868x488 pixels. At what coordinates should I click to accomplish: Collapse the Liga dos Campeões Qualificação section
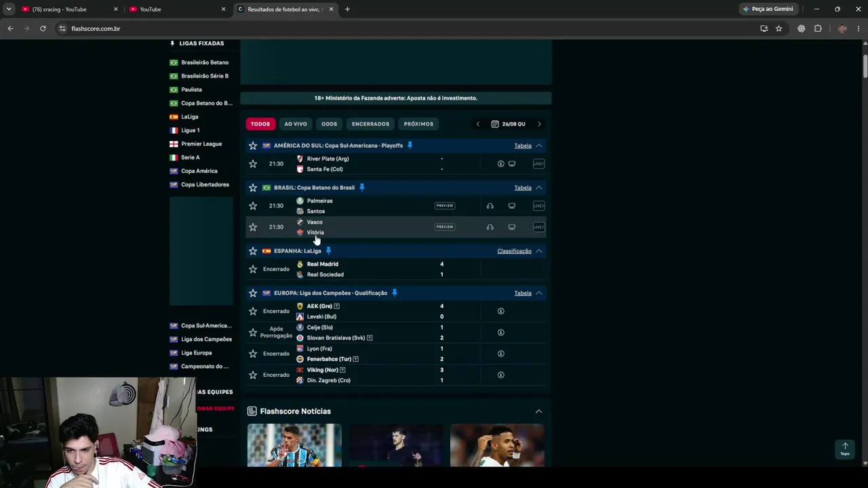[539, 293]
